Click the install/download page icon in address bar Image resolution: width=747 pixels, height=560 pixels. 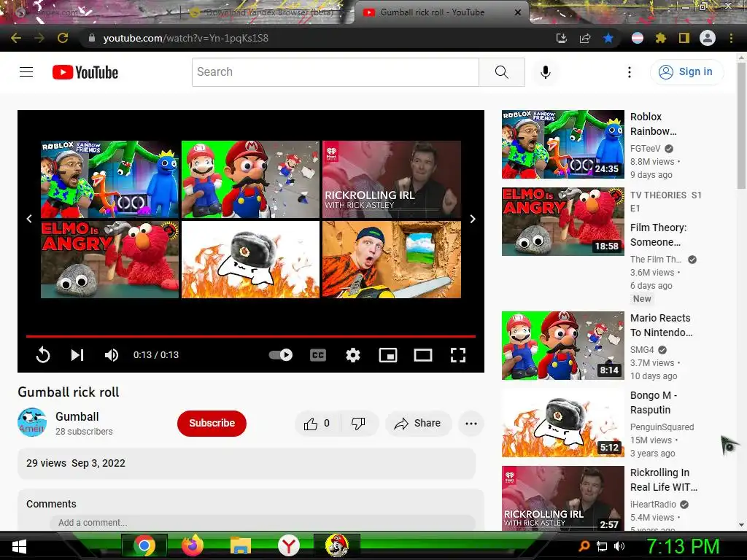562,38
